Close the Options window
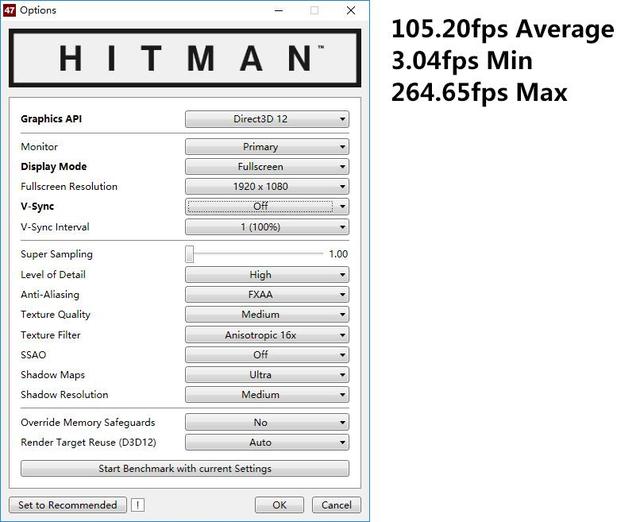640x522 pixels. coord(351,11)
